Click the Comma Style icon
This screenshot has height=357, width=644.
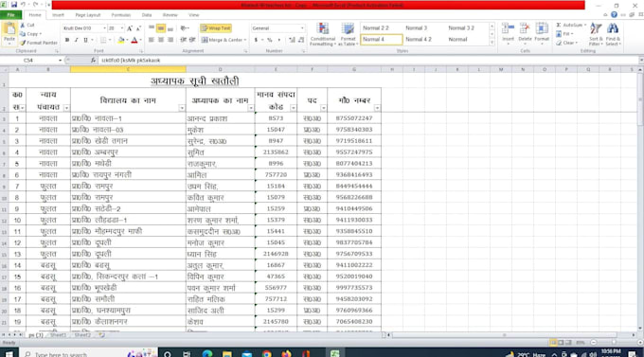click(279, 40)
